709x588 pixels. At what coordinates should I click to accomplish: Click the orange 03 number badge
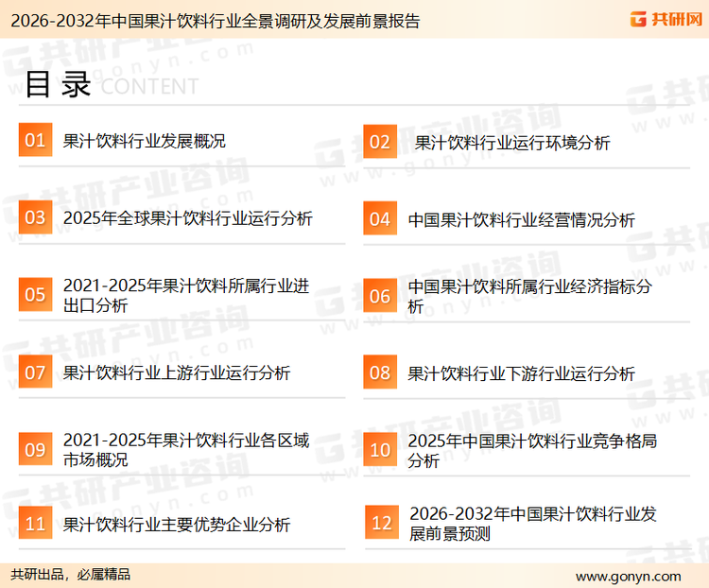coord(35,218)
